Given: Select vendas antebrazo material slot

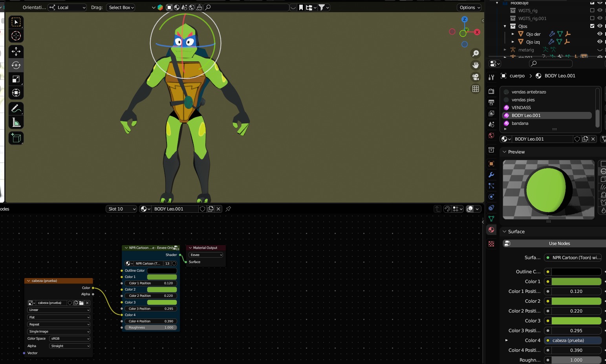Looking at the screenshot, I should [x=547, y=92].
